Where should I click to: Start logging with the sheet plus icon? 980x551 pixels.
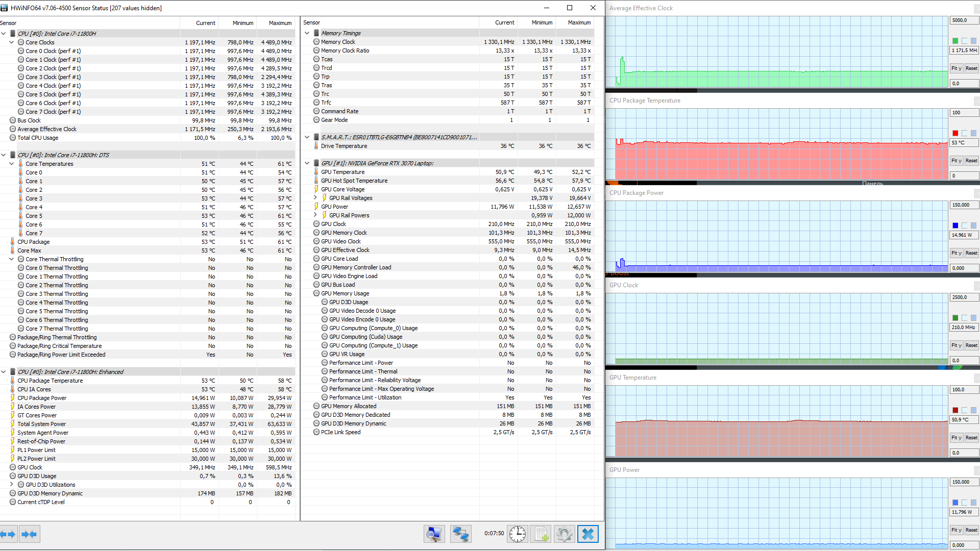pos(541,534)
